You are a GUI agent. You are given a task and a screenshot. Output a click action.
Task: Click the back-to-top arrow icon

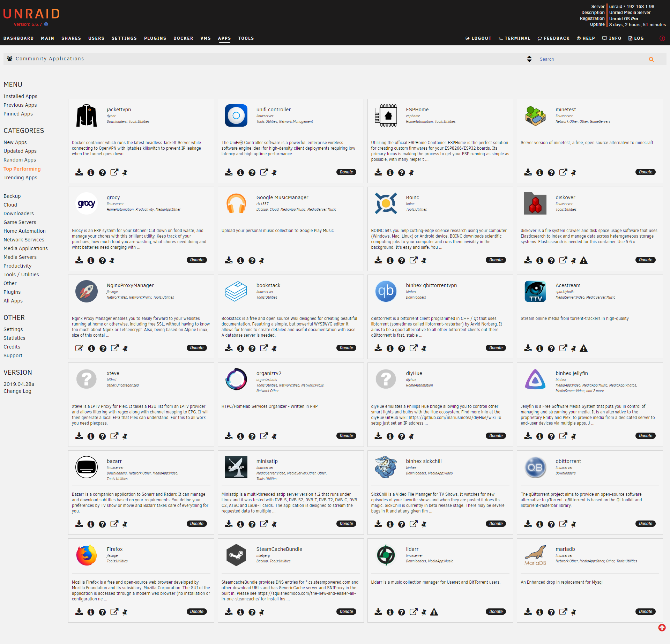tap(662, 628)
